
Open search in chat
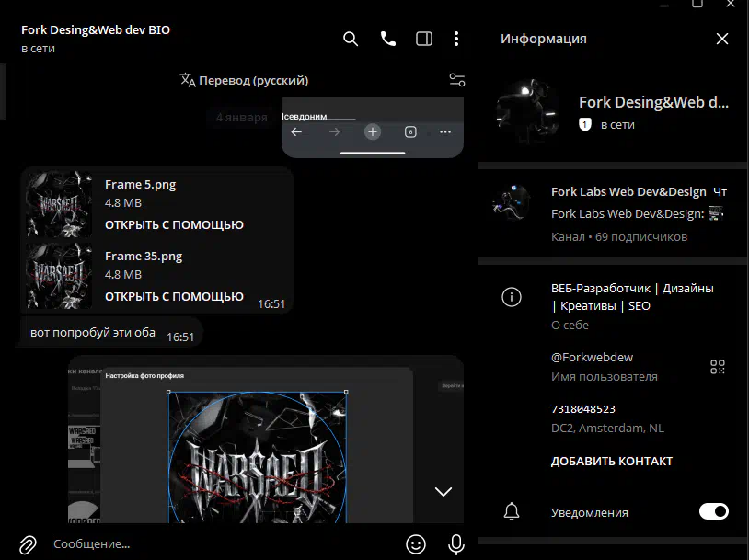coord(351,39)
